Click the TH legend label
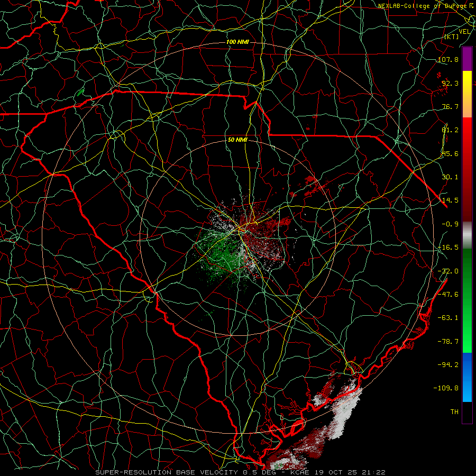This screenshot has height=476, width=476. [454, 412]
